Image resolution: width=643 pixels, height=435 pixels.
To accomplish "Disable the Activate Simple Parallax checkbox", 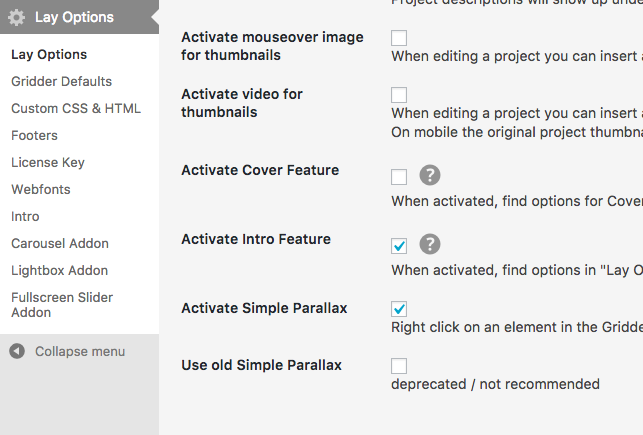I will coord(399,309).
